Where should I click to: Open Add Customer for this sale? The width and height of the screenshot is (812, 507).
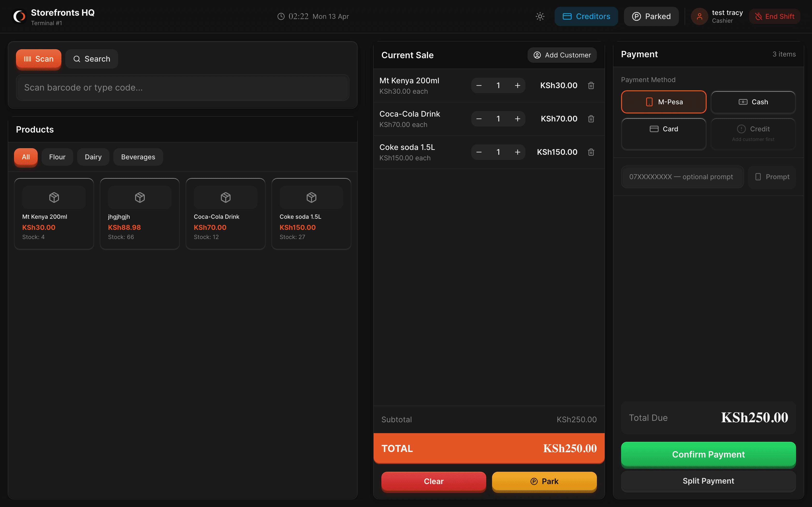pos(562,55)
